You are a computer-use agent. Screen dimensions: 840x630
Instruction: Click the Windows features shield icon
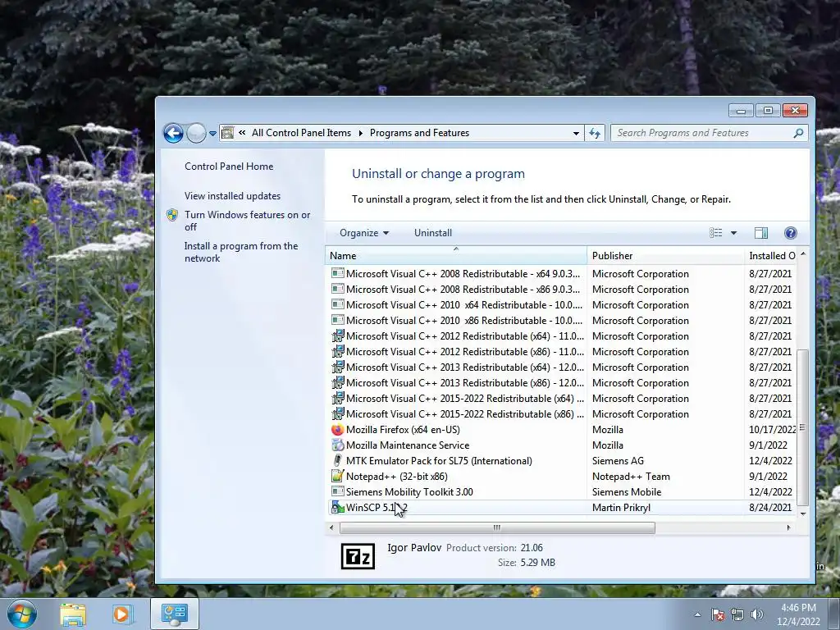point(172,215)
